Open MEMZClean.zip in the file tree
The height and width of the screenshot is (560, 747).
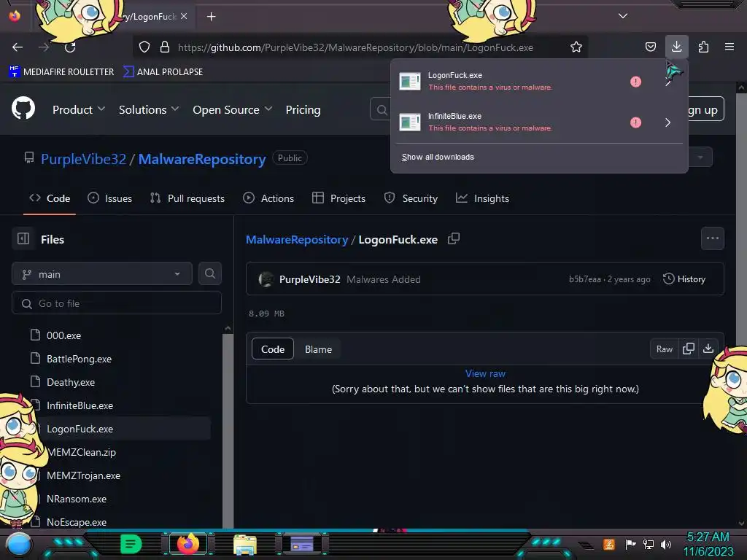(x=82, y=452)
